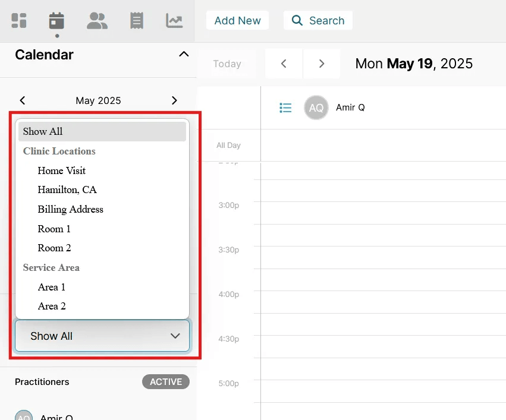Click the Add New button
This screenshot has height=420, width=506.
[237, 20]
